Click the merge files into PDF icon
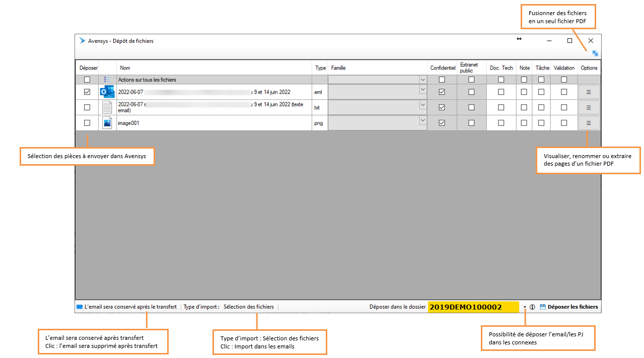This screenshot has height=358, width=644. pyautogui.click(x=595, y=53)
